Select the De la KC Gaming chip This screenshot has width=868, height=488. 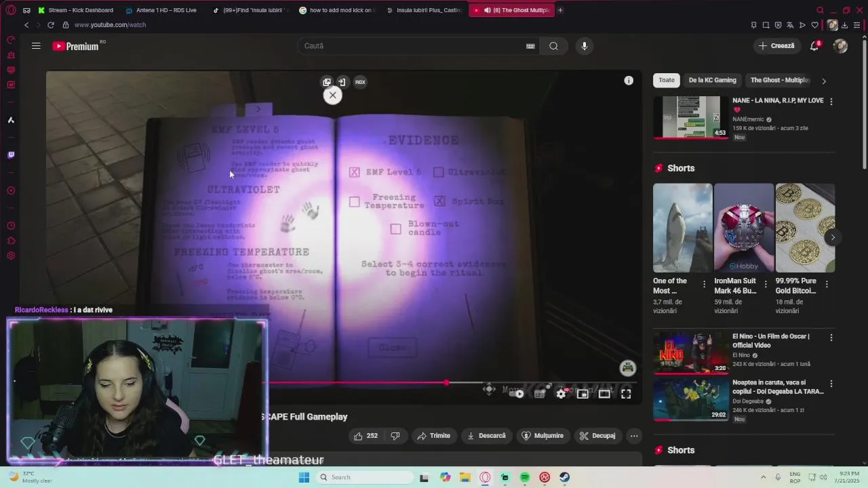[712, 80]
